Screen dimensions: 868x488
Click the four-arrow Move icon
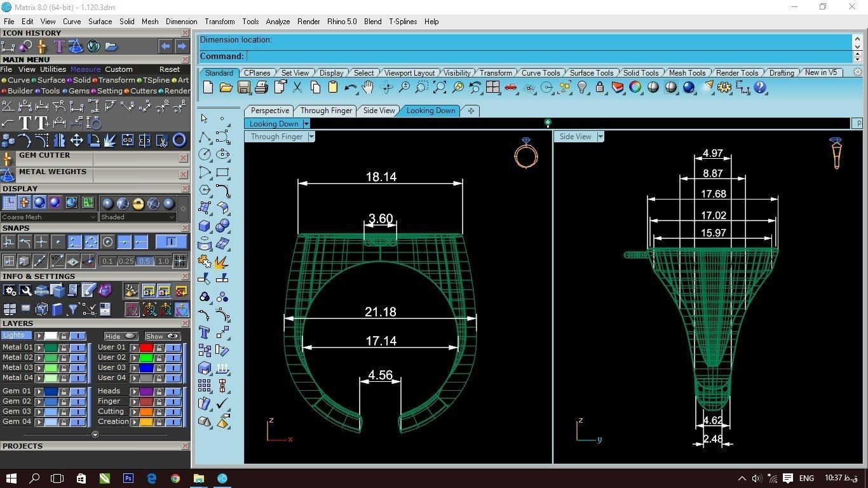[x=76, y=140]
